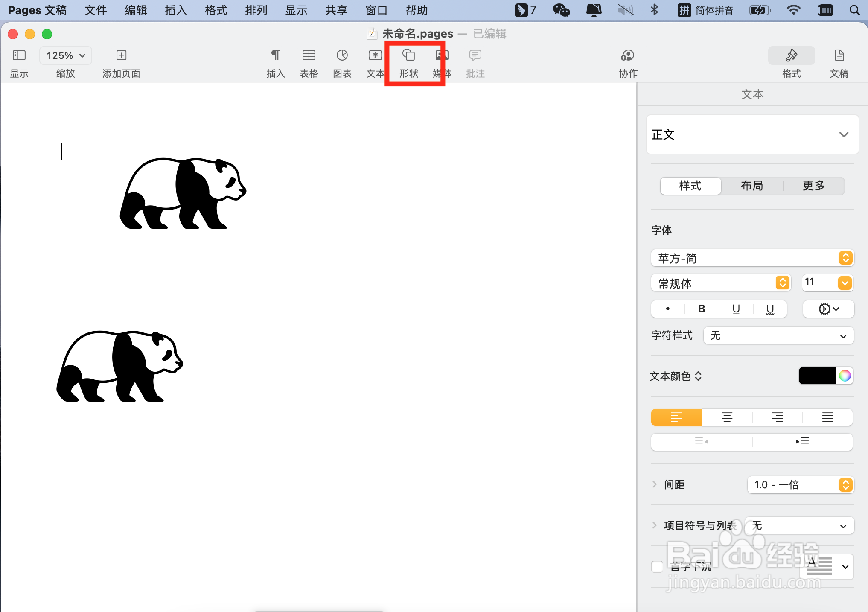Click the black text color swatch
Image resolution: width=868 pixels, height=612 pixels.
817,376
